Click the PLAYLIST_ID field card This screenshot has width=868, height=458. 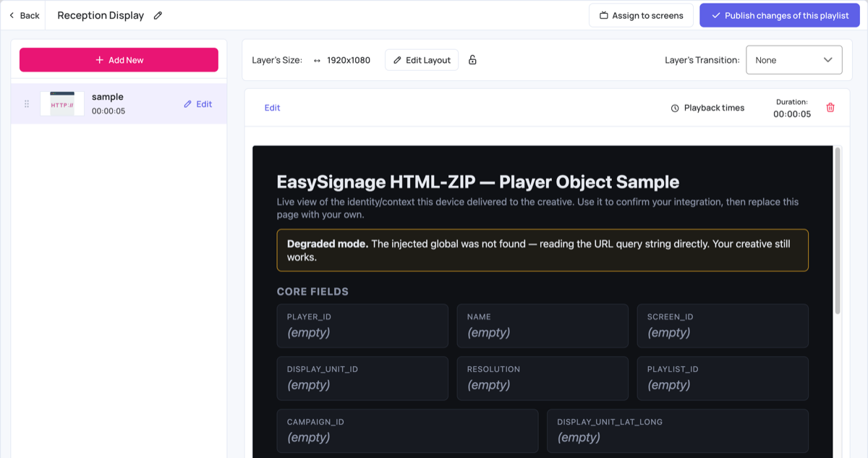723,378
